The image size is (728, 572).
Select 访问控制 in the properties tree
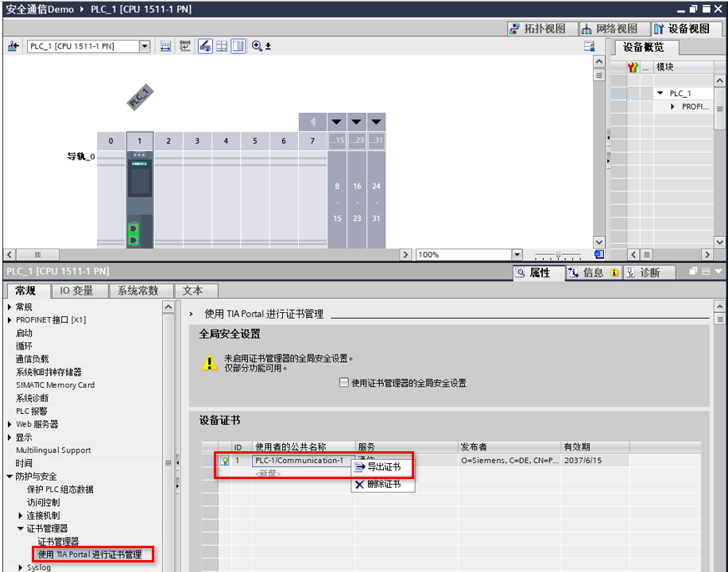(x=44, y=502)
